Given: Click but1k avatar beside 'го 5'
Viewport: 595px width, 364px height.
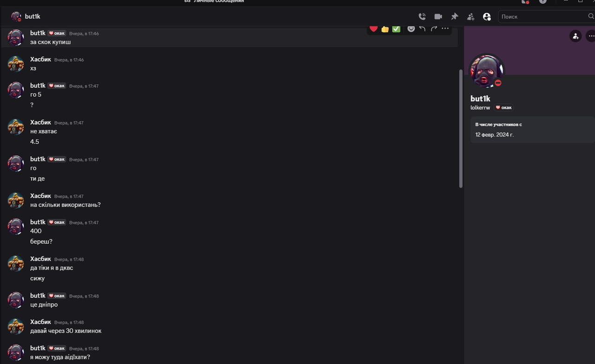Looking at the screenshot, I should click(16, 90).
